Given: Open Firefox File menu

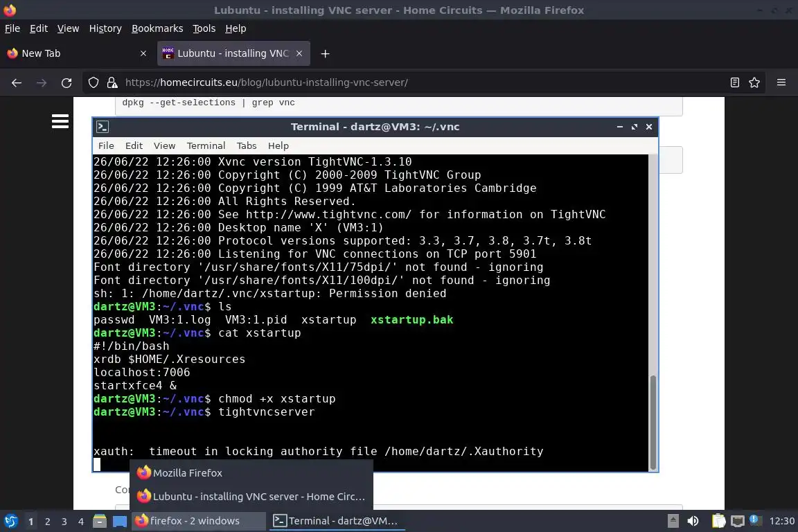Looking at the screenshot, I should [12, 28].
